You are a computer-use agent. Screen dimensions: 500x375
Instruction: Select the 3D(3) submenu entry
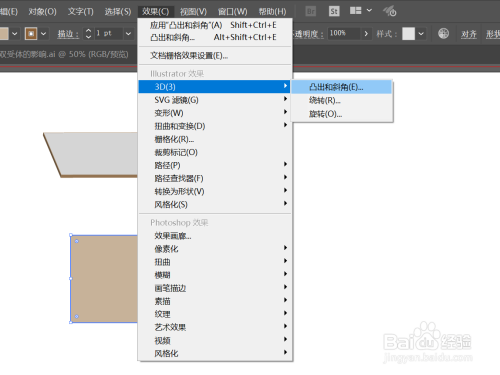[215, 87]
